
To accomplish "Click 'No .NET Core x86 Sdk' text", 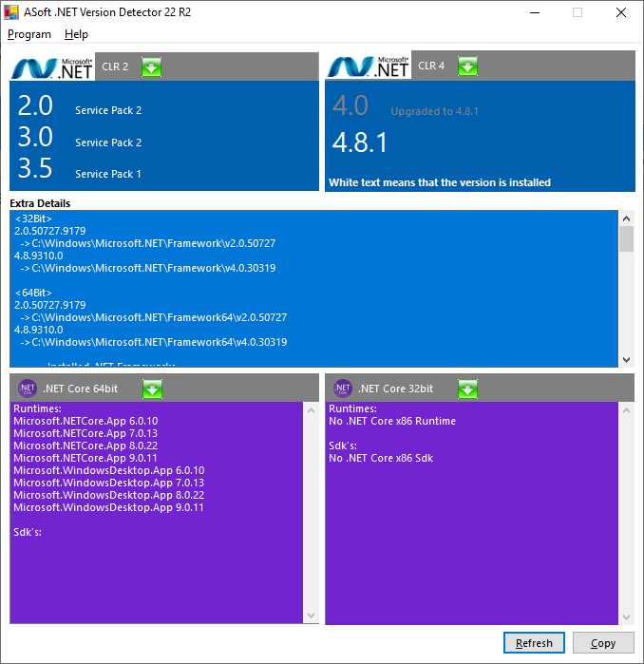I will [x=381, y=458].
